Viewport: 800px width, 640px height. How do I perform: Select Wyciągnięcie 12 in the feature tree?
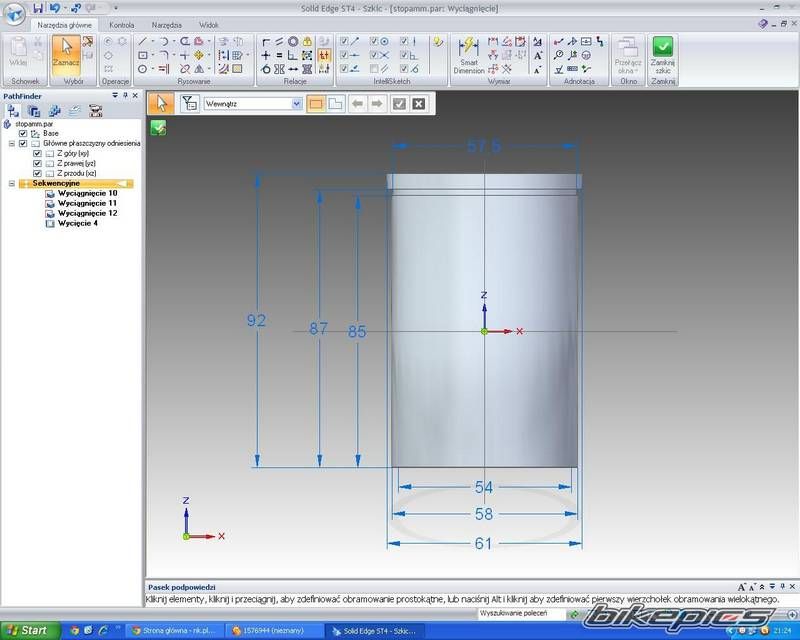click(87, 213)
